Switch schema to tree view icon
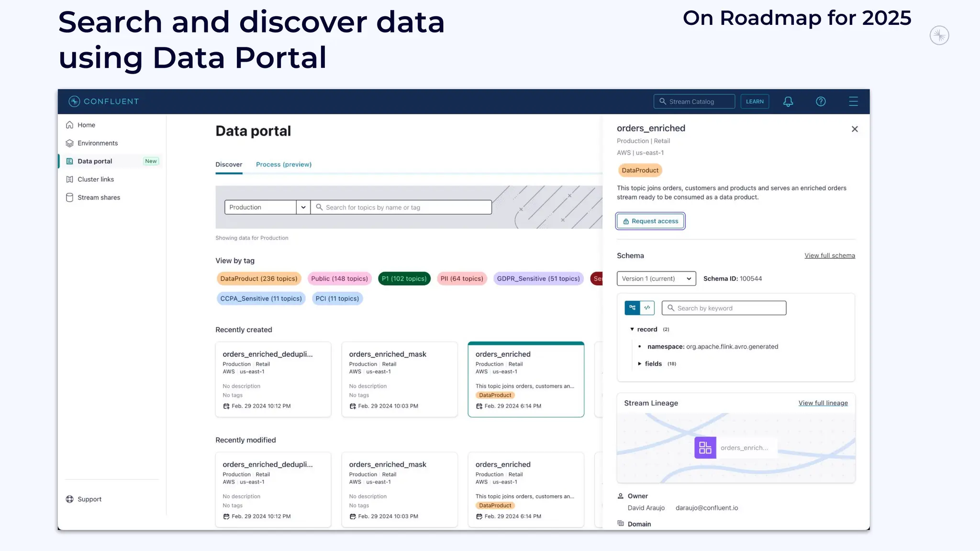 pyautogui.click(x=632, y=308)
